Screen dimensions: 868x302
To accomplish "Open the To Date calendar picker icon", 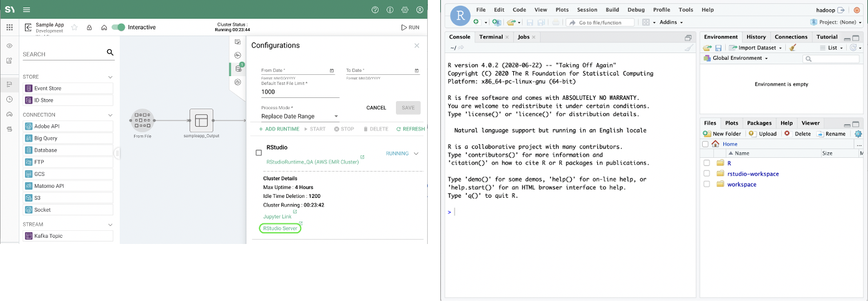I will (x=417, y=71).
